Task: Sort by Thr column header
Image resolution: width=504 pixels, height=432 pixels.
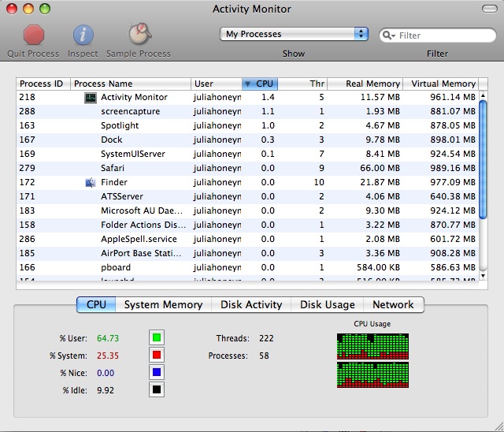Action: (x=302, y=84)
